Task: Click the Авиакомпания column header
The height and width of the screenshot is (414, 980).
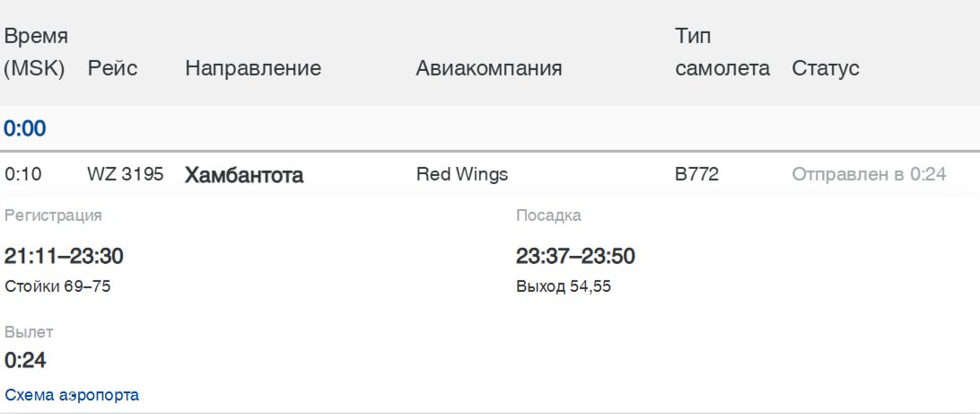Action: 489,69
